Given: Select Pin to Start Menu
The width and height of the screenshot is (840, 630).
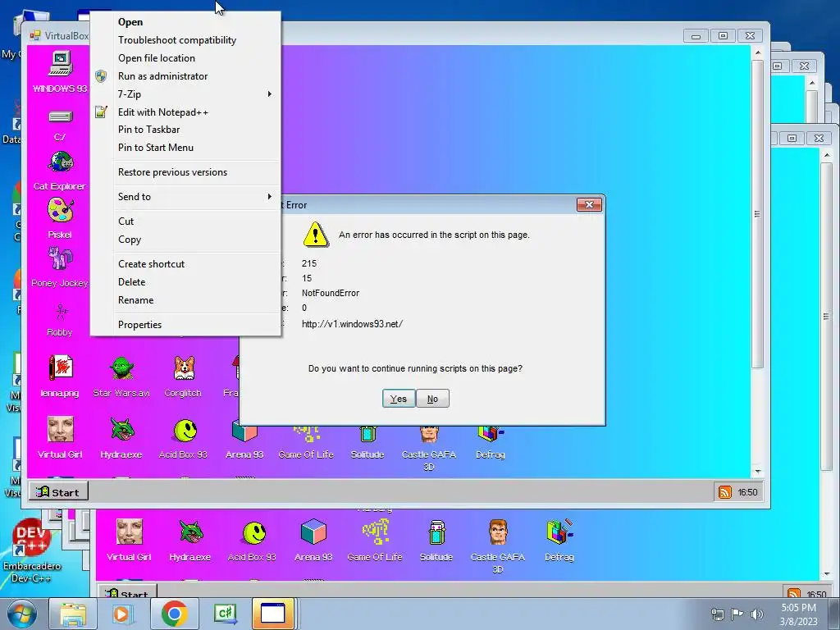Looking at the screenshot, I should pos(185,148).
